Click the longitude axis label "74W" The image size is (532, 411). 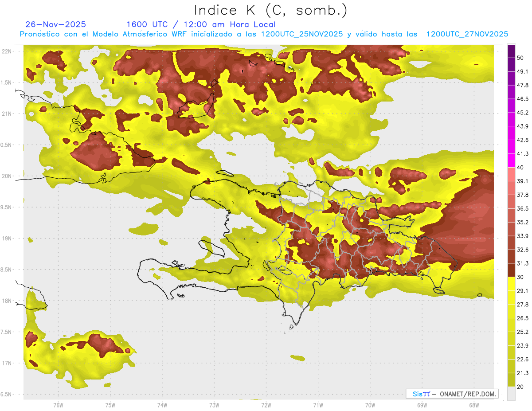coord(162,405)
